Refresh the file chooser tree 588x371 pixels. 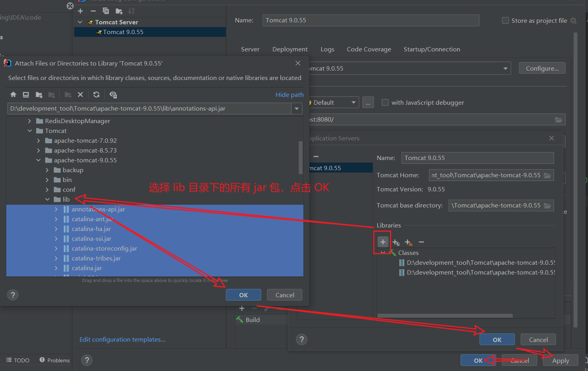point(96,95)
